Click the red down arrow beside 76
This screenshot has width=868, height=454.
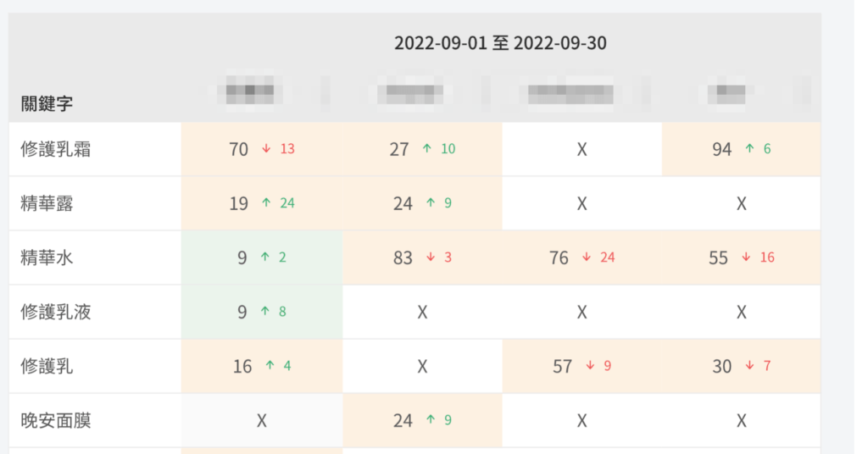(x=587, y=257)
